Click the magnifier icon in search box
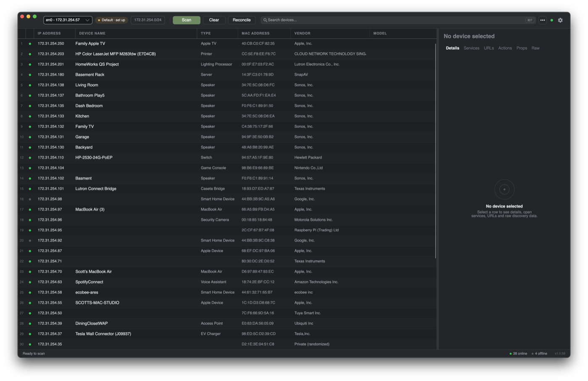 coord(265,20)
